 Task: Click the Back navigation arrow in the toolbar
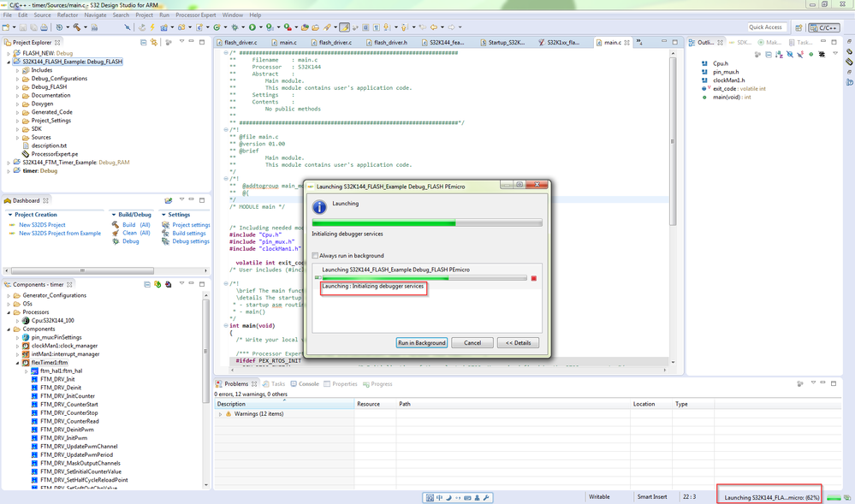point(434,27)
